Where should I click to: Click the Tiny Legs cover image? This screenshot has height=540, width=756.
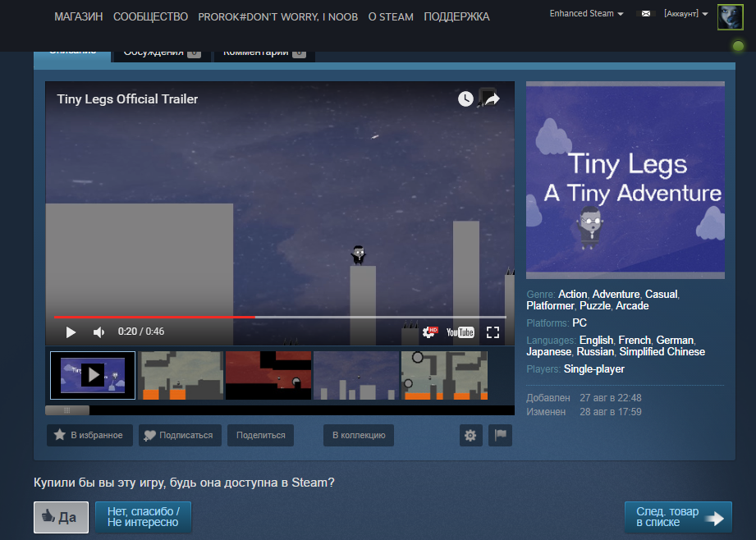pyautogui.click(x=625, y=180)
